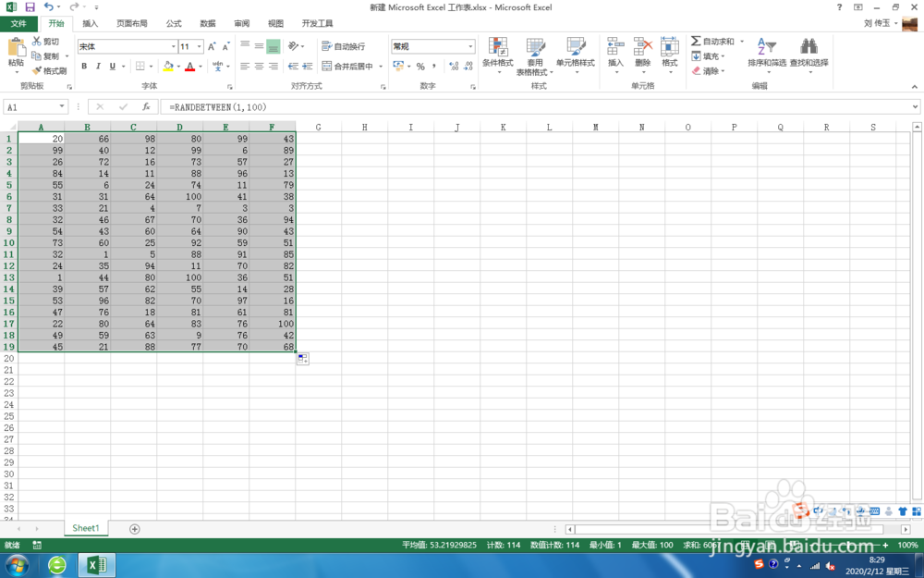The width and height of the screenshot is (924, 578).
Task: Open the font name dropdown
Action: pos(173,46)
